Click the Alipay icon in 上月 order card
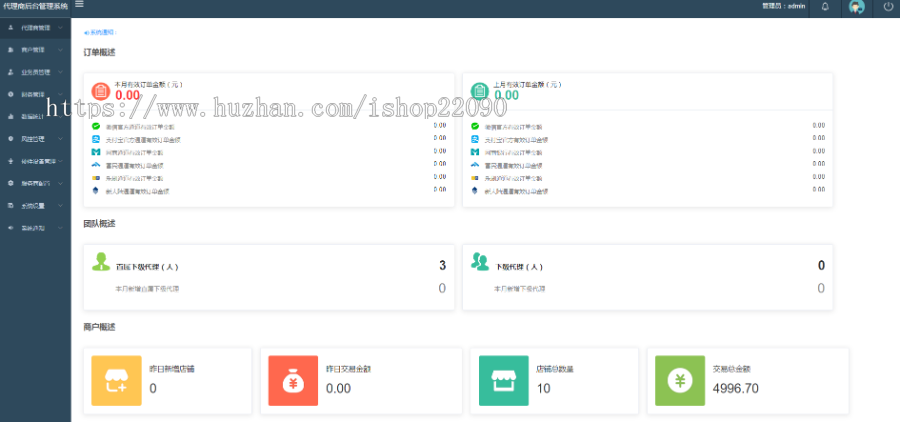The image size is (900, 422). [x=475, y=139]
